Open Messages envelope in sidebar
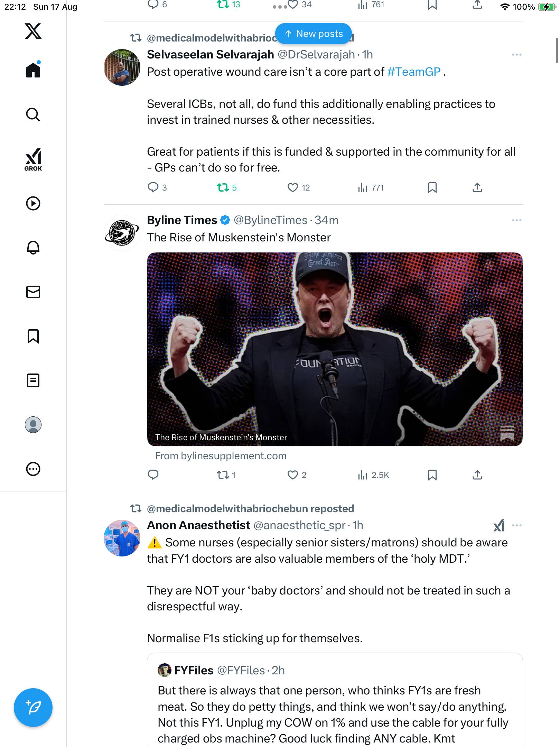The width and height of the screenshot is (560, 747). coord(33,292)
